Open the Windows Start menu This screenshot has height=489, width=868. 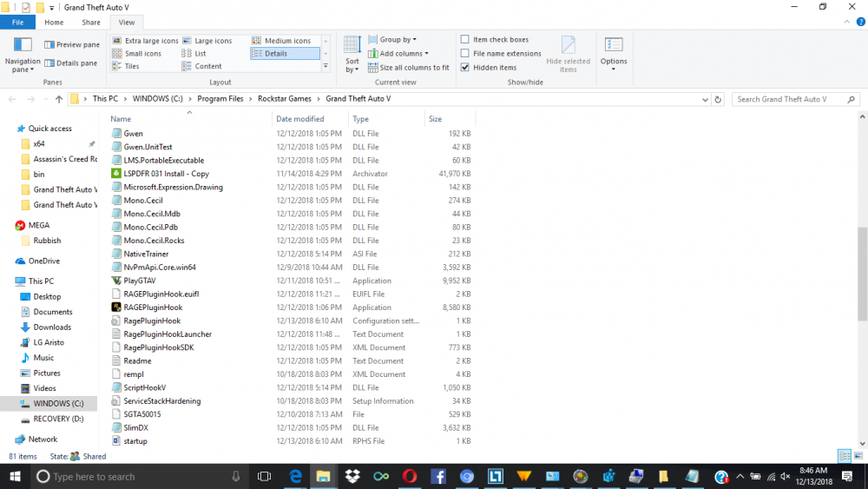click(x=15, y=476)
